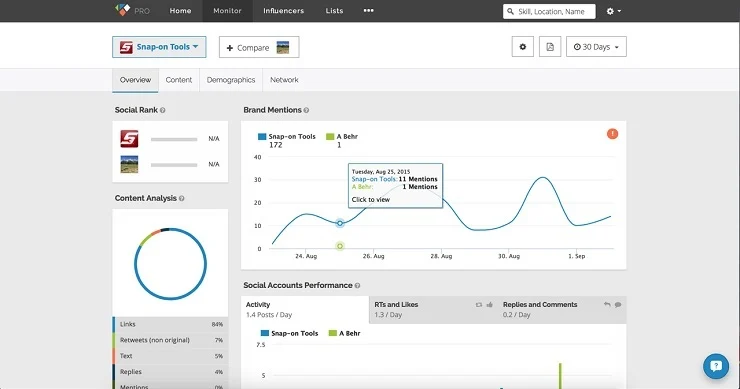Switch to the Network tab
This screenshot has height=389, width=740.
(x=284, y=80)
